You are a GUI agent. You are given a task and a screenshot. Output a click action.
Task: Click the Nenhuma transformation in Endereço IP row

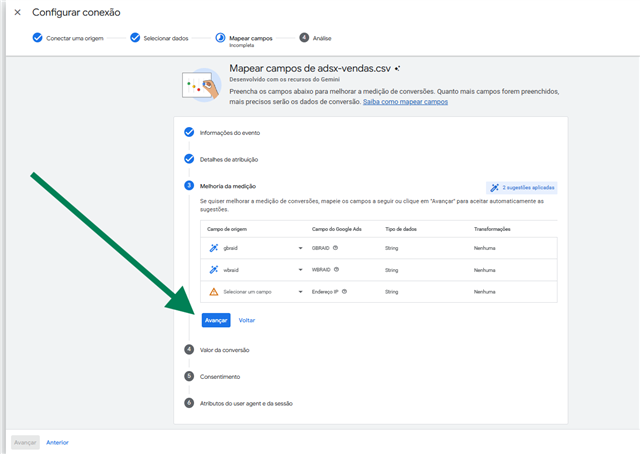pyautogui.click(x=484, y=292)
